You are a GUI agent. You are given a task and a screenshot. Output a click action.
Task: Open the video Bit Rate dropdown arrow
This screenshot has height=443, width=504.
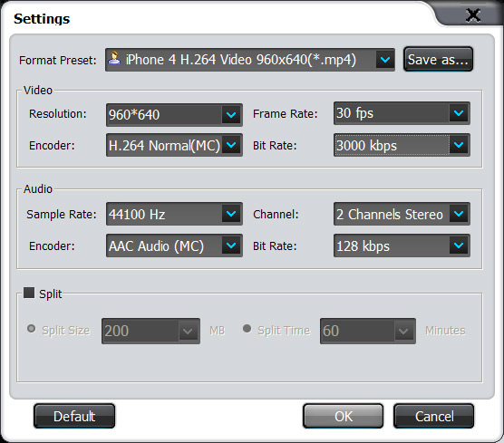[x=459, y=145]
